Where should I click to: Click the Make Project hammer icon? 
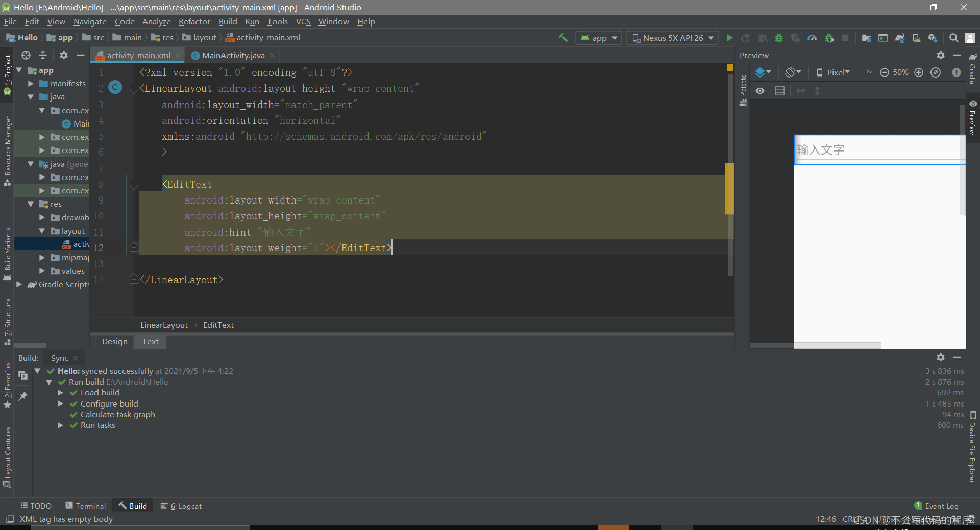pos(563,38)
